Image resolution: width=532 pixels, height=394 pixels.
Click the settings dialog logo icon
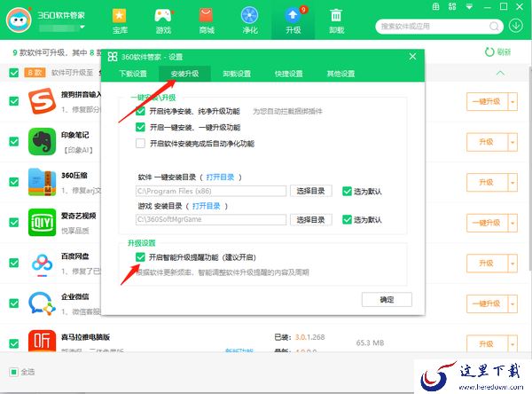113,57
